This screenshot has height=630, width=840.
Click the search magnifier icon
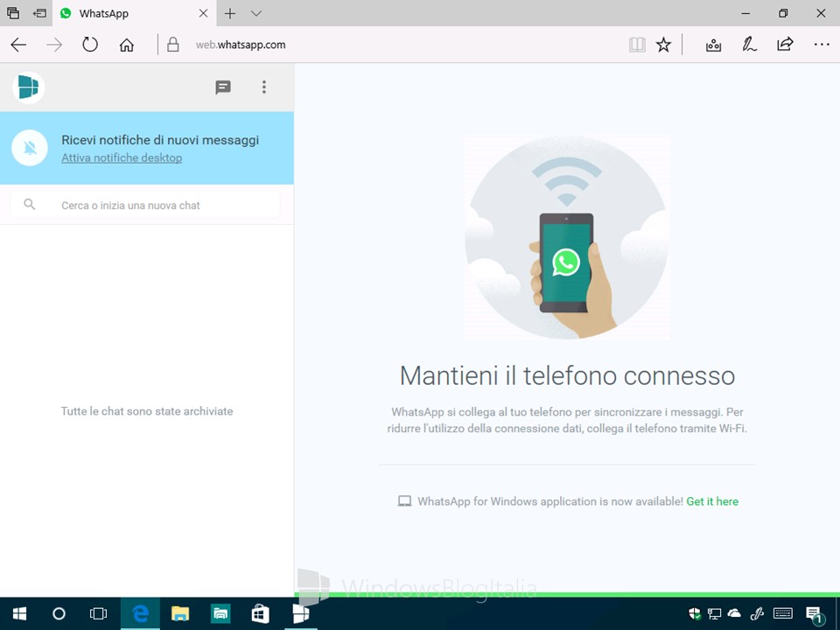point(30,204)
